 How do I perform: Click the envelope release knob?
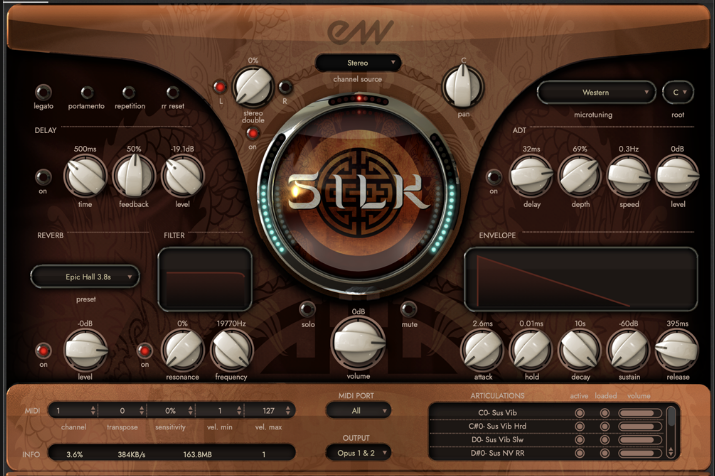coord(676,349)
